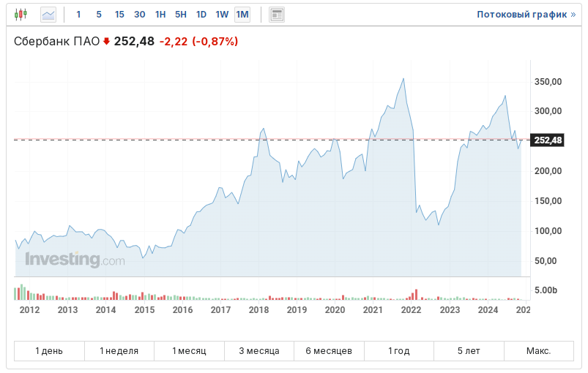
Task: Click the red down arrow beside Сбербанк ПАО
Action: pos(106,41)
